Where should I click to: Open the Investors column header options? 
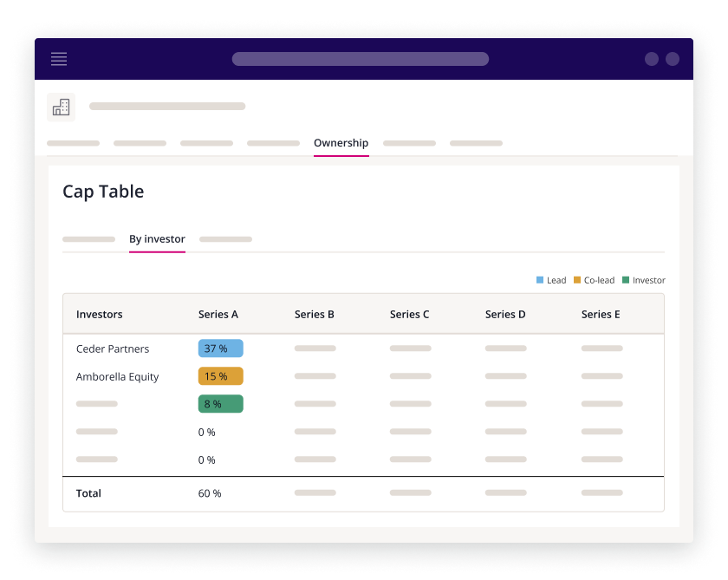(x=99, y=314)
